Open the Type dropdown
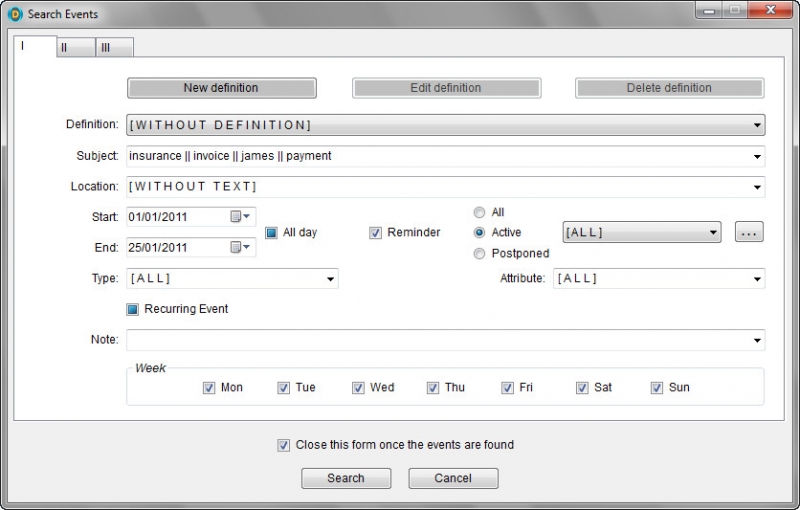Image resolution: width=800 pixels, height=510 pixels. click(x=232, y=278)
